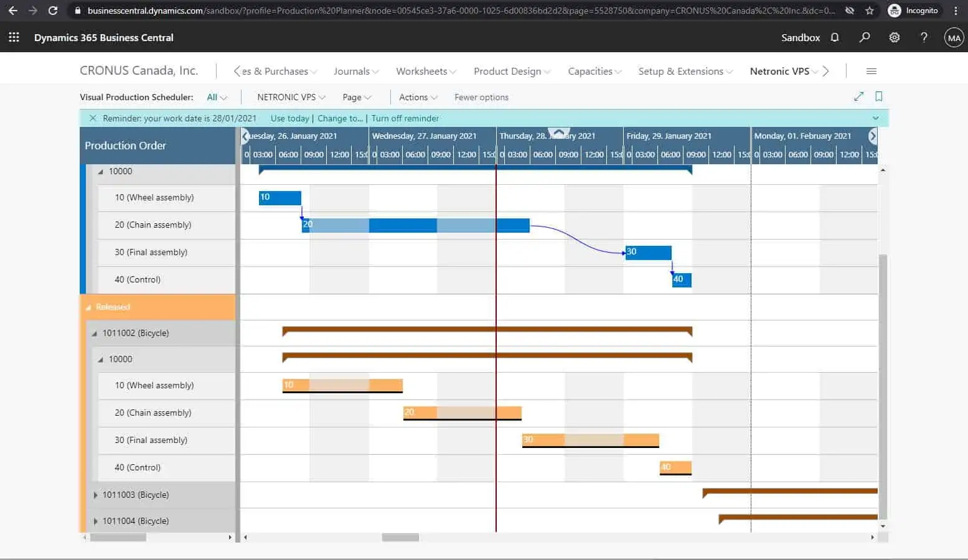This screenshot has height=560, width=968.
Task: Click Dynamics 365 Business Central title
Action: click(104, 37)
